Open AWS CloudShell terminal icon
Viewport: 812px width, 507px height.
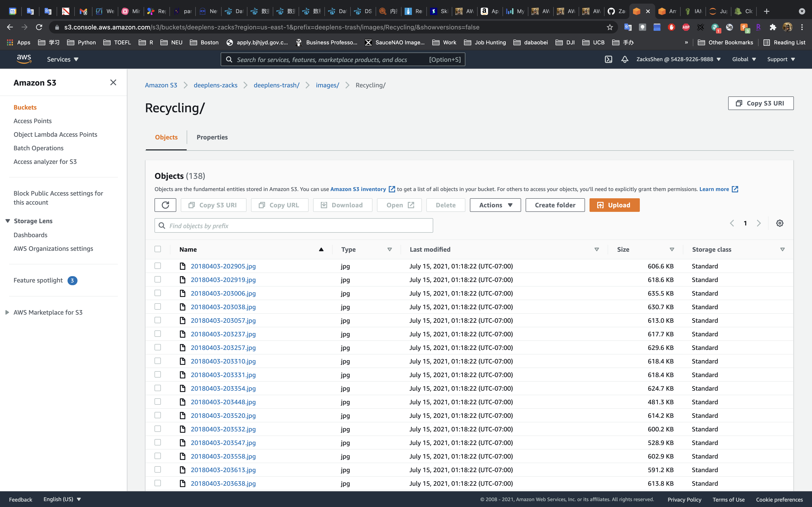click(x=608, y=59)
